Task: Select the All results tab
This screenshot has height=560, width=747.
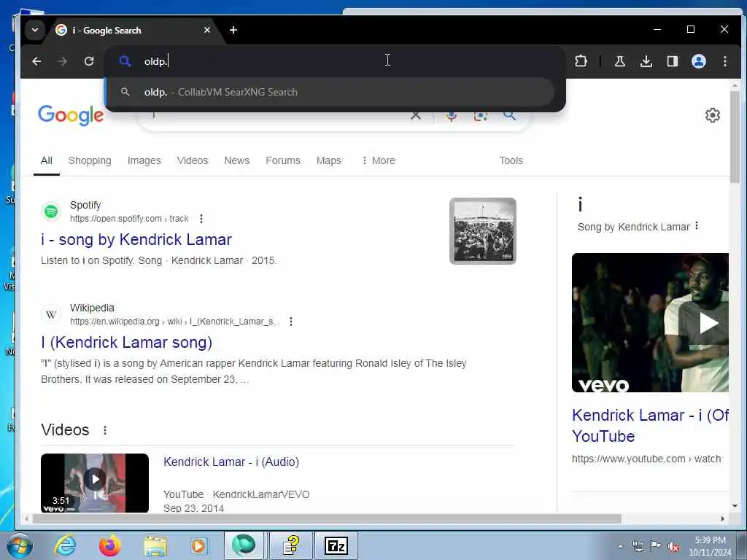Action: (46, 160)
